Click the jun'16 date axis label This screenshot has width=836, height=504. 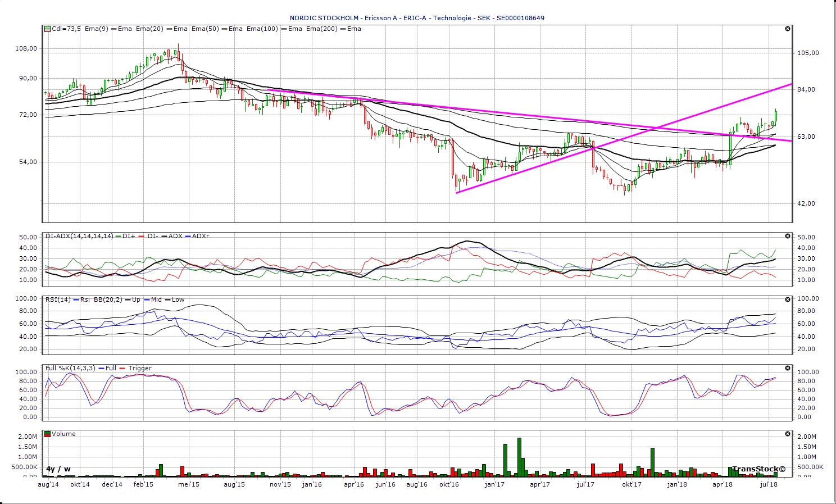[x=385, y=484]
